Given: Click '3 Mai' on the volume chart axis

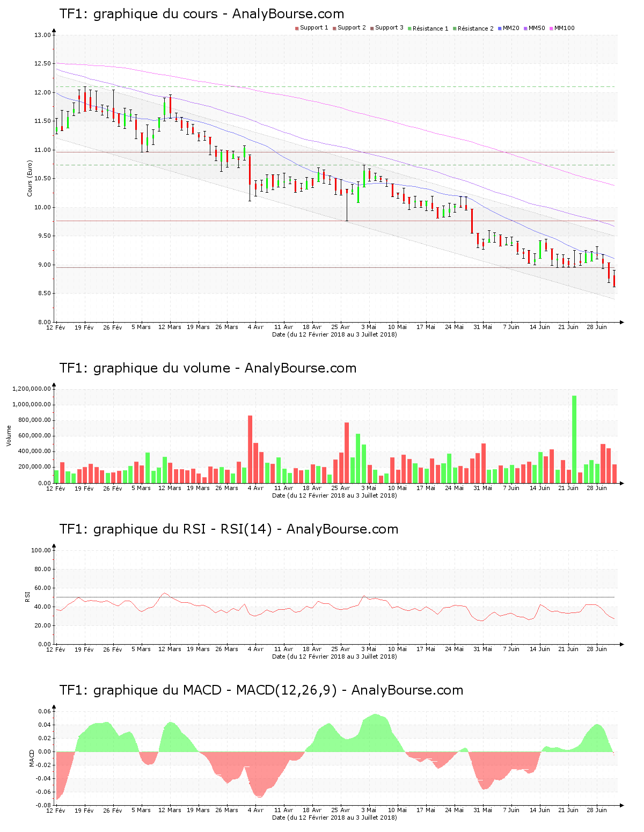Looking at the screenshot, I should (369, 488).
